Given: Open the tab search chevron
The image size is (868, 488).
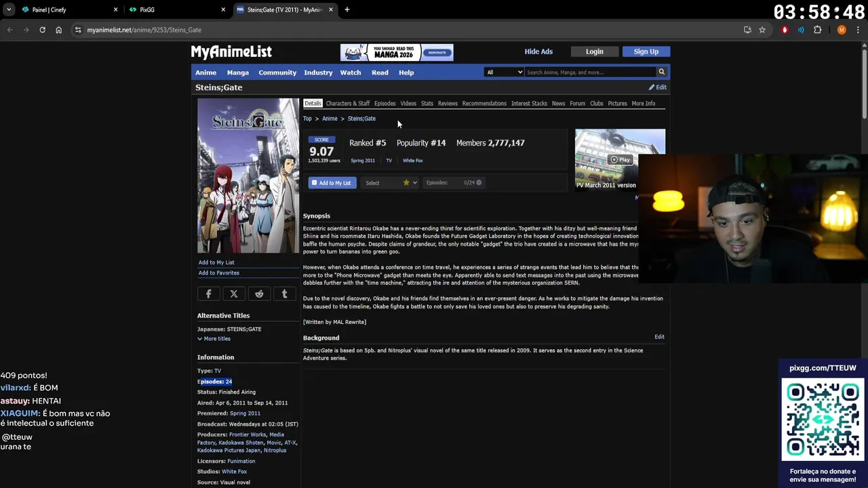Looking at the screenshot, I should (x=9, y=9).
